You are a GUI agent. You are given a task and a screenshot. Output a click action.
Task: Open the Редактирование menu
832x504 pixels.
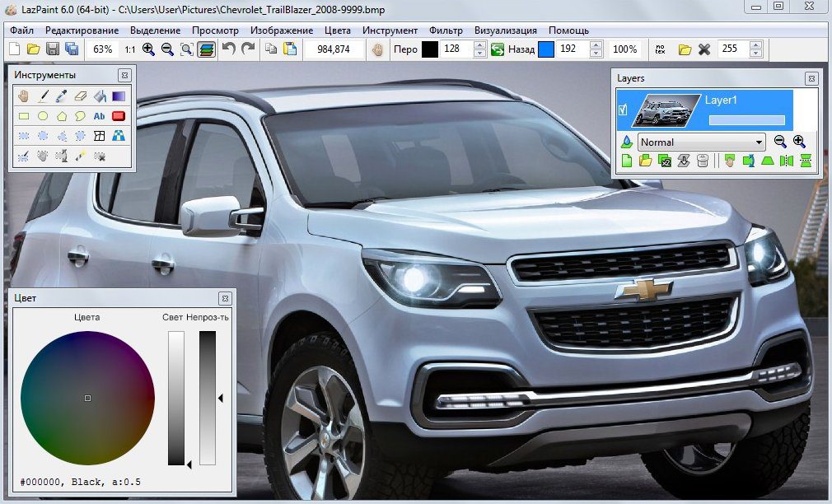[x=82, y=30]
